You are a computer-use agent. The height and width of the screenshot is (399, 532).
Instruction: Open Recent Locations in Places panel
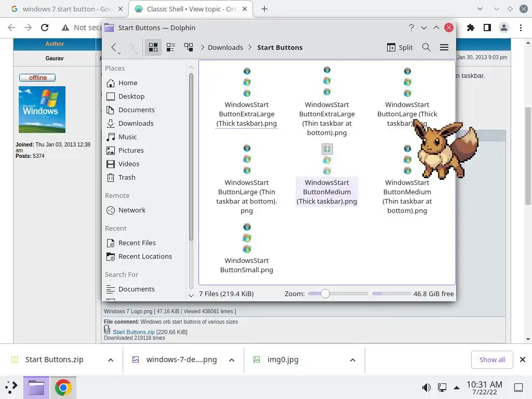pos(145,257)
